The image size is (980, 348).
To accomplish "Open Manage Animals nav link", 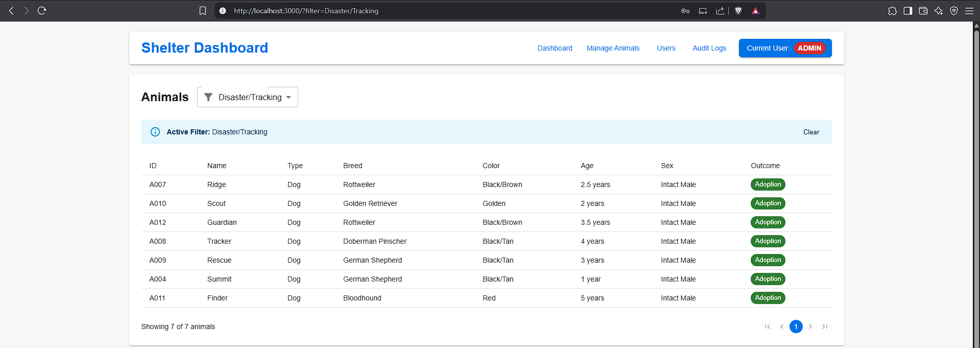I will pos(613,48).
